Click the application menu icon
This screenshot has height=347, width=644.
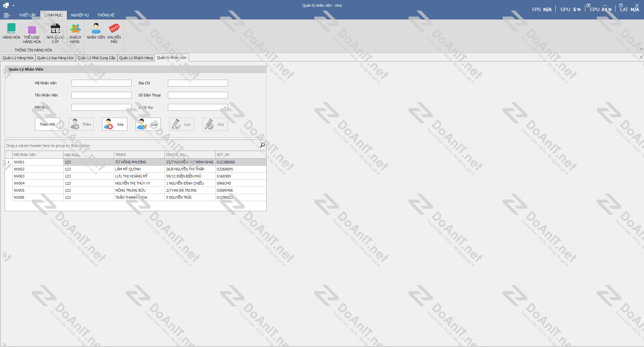[7, 15]
